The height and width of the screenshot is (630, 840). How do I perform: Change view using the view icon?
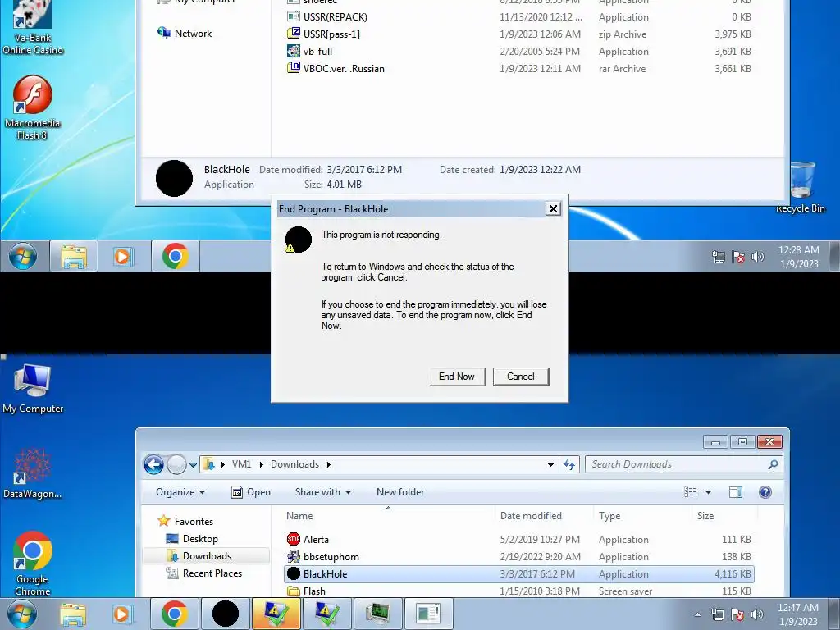691,492
